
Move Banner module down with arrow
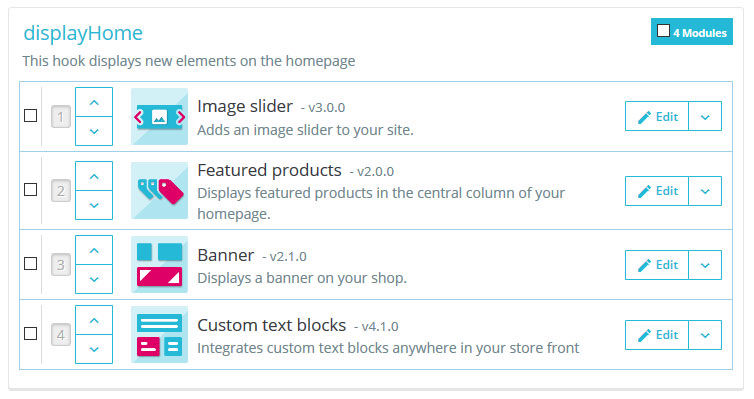click(94, 279)
